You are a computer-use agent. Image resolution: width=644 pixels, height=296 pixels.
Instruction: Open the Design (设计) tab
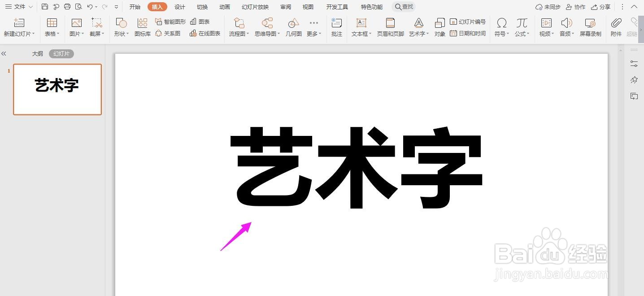click(x=180, y=7)
